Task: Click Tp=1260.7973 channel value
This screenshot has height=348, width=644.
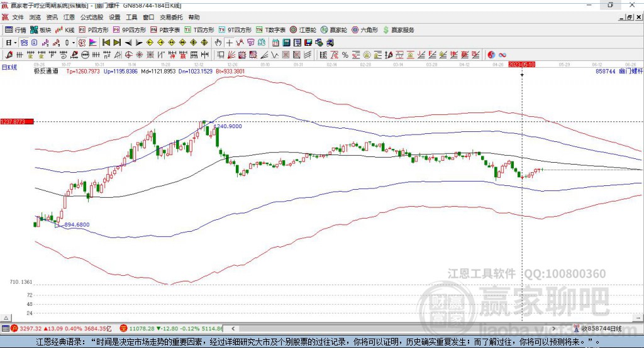Action: coord(83,71)
